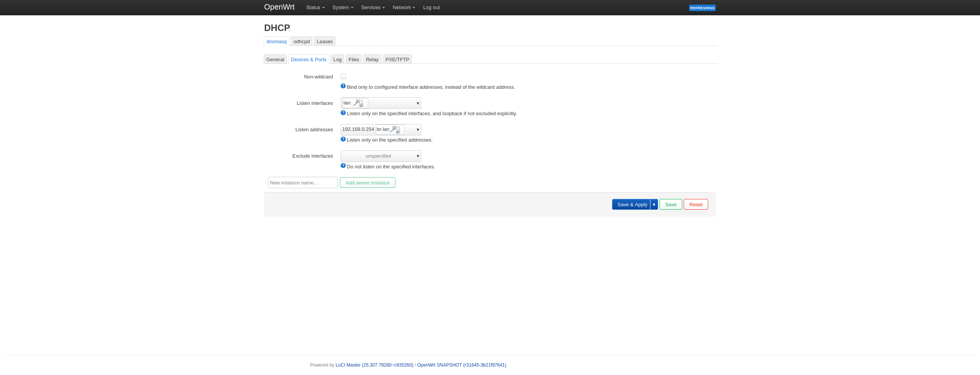The width and height of the screenshot is (980, 375).
Task: Click the help icon under Exclude interfaces
Action: point(343,166)
